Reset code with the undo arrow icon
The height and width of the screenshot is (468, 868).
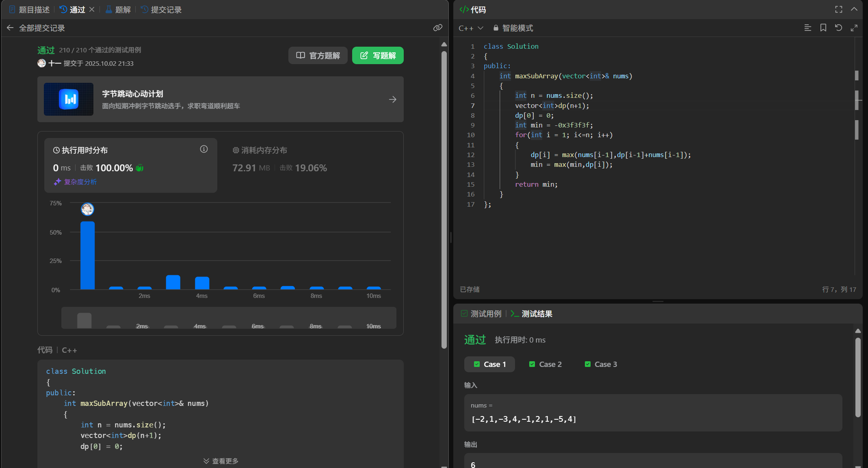(x=838, y=28)
